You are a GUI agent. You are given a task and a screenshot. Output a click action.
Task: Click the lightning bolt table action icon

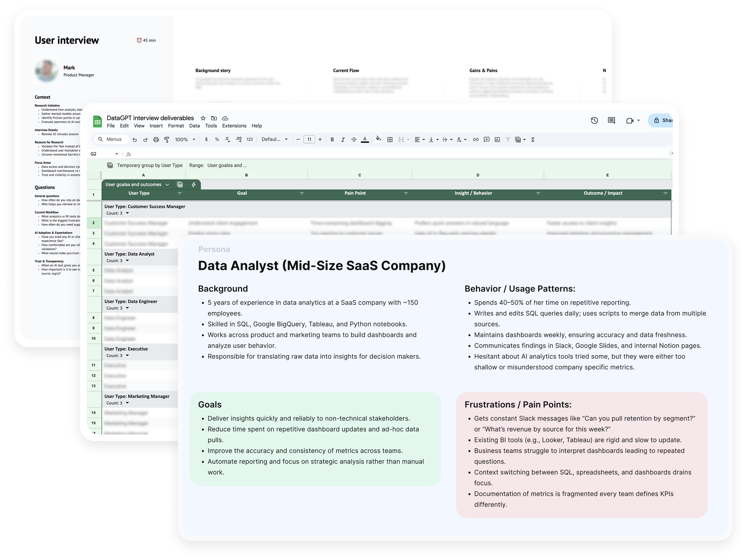(194, 184)
